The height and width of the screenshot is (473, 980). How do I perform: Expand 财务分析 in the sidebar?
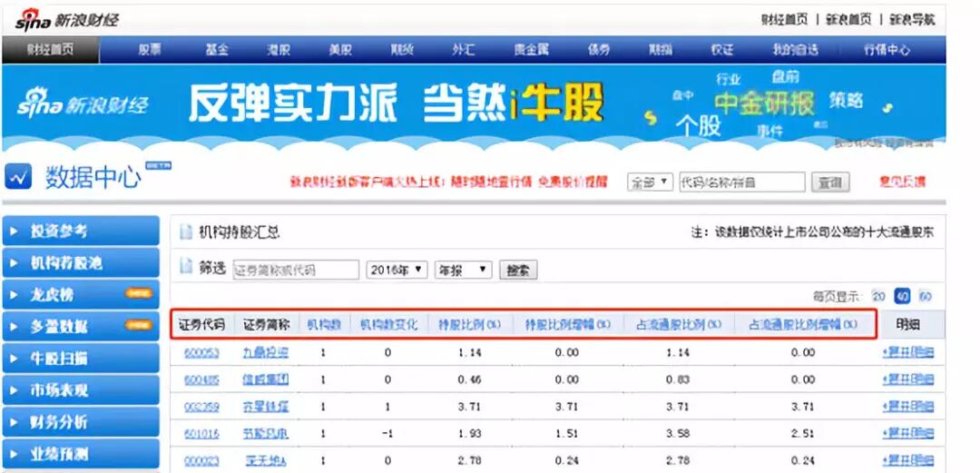coord(82,422)
